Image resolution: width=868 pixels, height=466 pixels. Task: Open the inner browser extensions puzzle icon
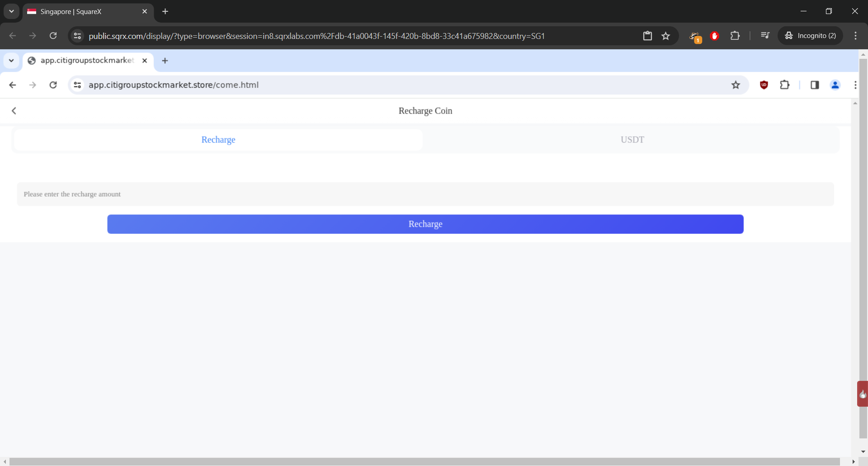[785, 85]
